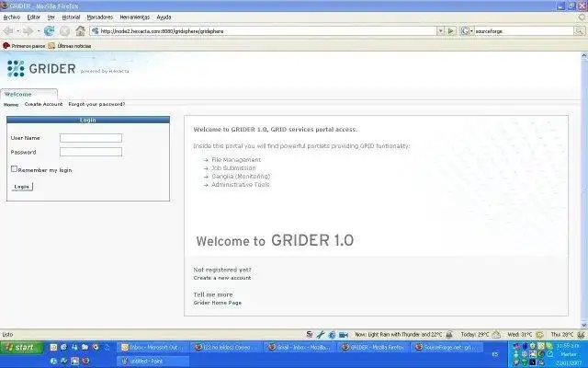Click the browser Forward arrow button
Screen dimensions: 588x368
pos(28,30)
